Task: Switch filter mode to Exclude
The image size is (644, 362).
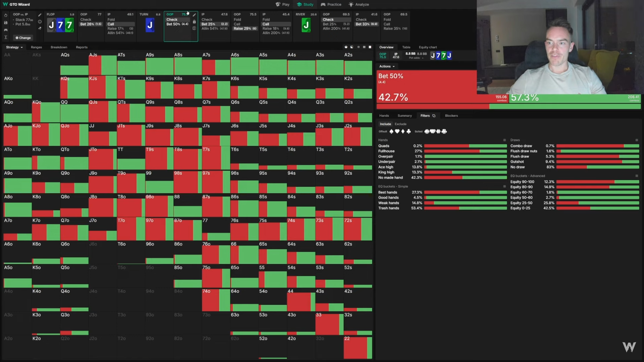Action: pyautogui.click(x=400, y=124)
